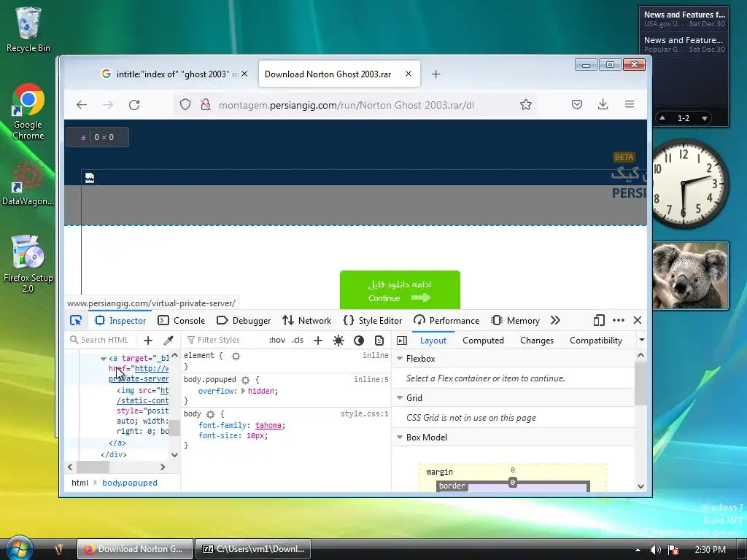
Task: Collapse the Box Model section
Action: (x=400, y=437)
